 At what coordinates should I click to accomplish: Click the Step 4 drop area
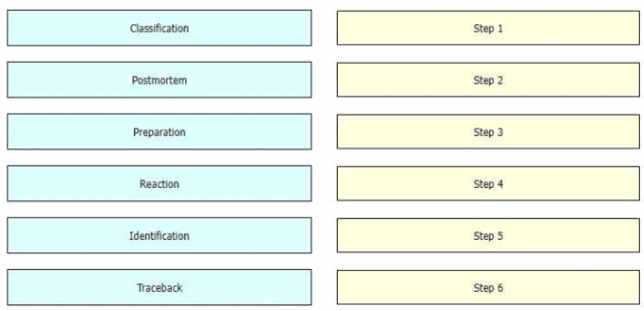pos(488,184)
